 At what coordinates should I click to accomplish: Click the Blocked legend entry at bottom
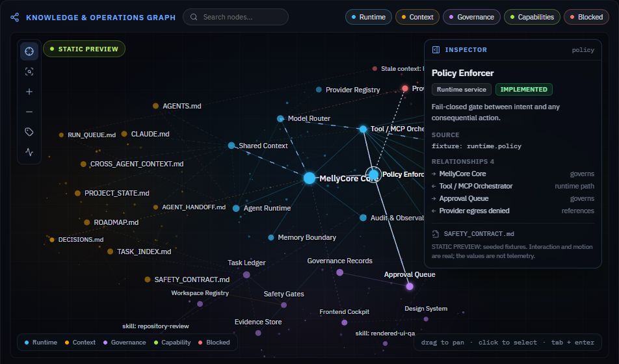(214, 343)
